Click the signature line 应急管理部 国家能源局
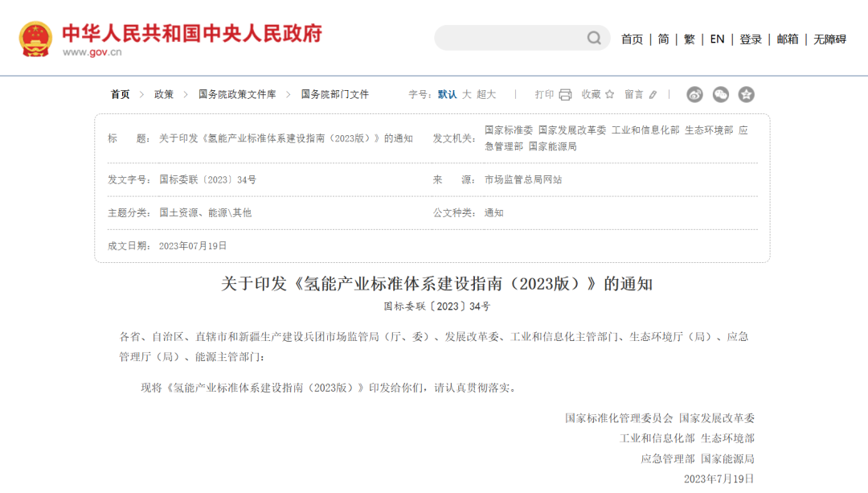The image size is (868, 493). (x=698, y=459)
